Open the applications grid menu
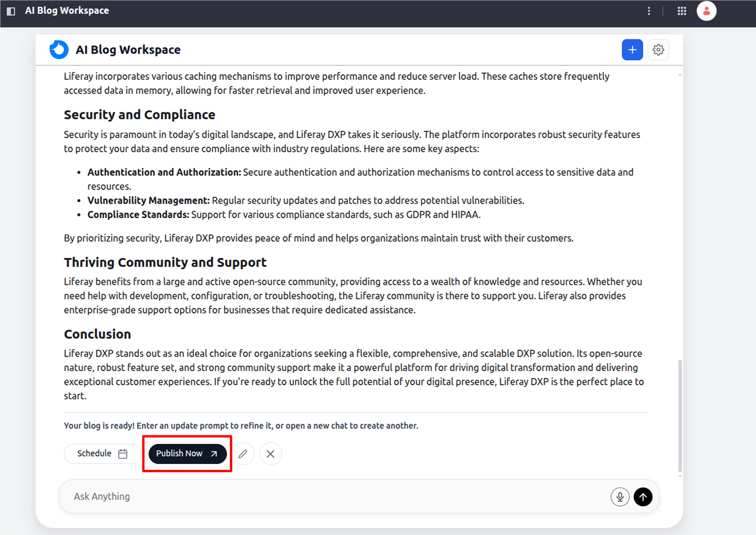756x535 pixels. 682,11
